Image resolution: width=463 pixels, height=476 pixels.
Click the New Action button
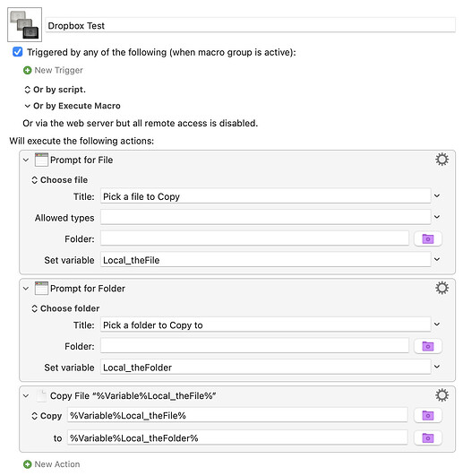pyautogui.click(x=52, y=464)
